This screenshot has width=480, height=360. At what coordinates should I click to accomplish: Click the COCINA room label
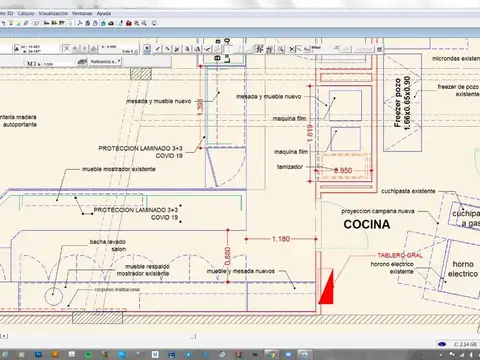(x=367, y=224)
